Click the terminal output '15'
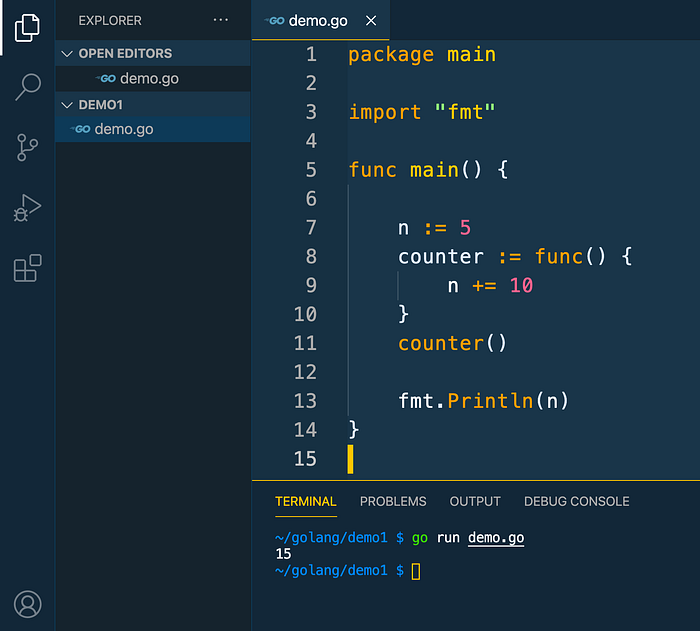700x631 pixels. (283, 554)
